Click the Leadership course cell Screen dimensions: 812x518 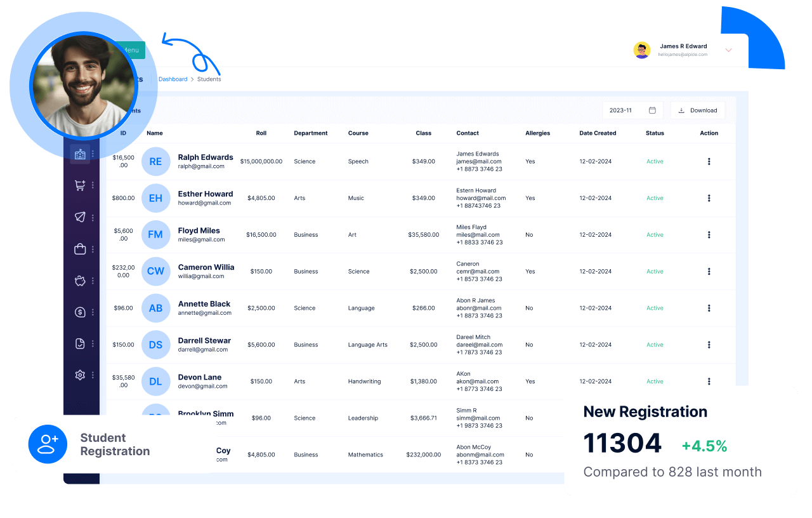coord(363,418)
